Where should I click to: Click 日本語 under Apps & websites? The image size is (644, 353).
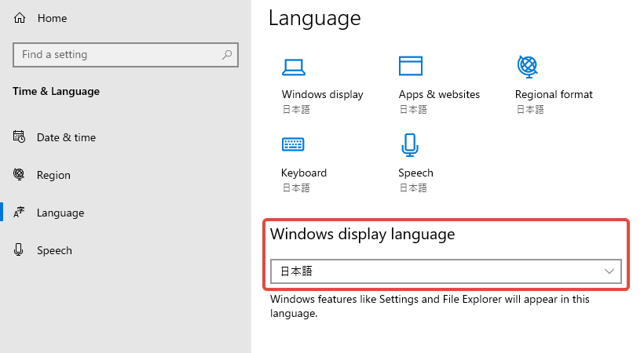[x=413, y=110]
